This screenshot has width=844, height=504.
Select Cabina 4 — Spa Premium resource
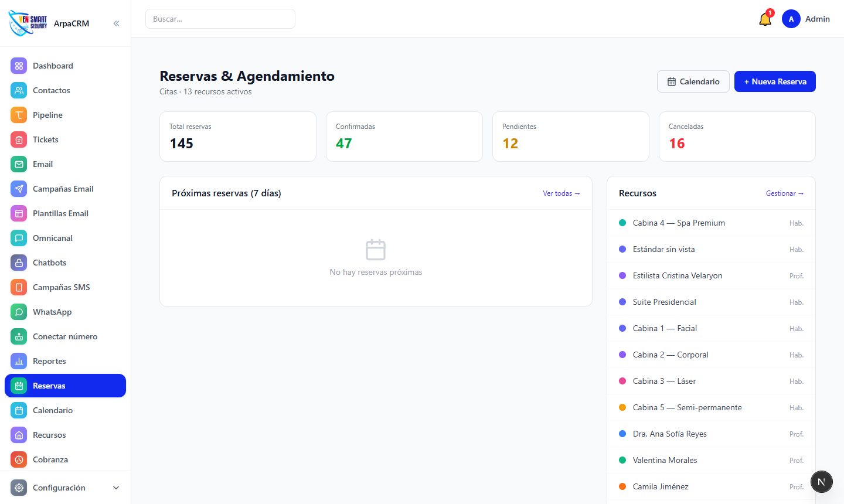point(711,223)
